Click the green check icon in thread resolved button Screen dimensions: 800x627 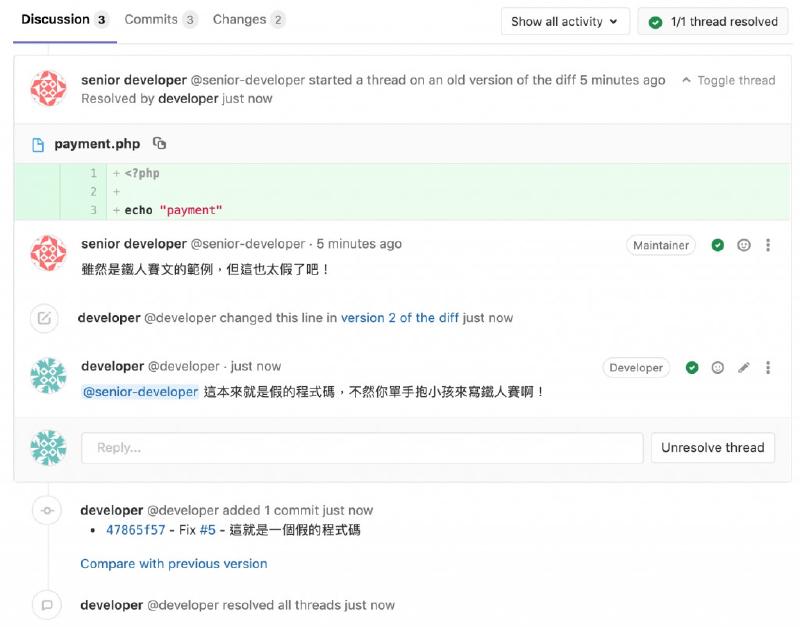655,22
